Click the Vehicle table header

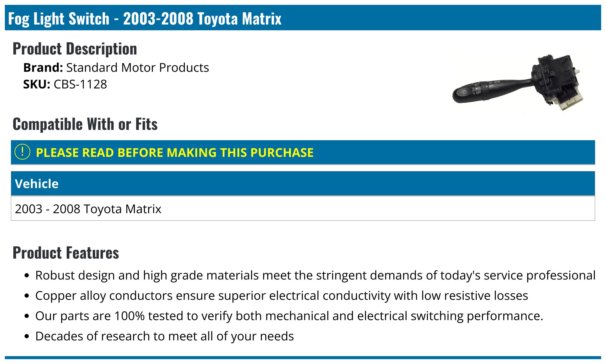click(303, 184)
